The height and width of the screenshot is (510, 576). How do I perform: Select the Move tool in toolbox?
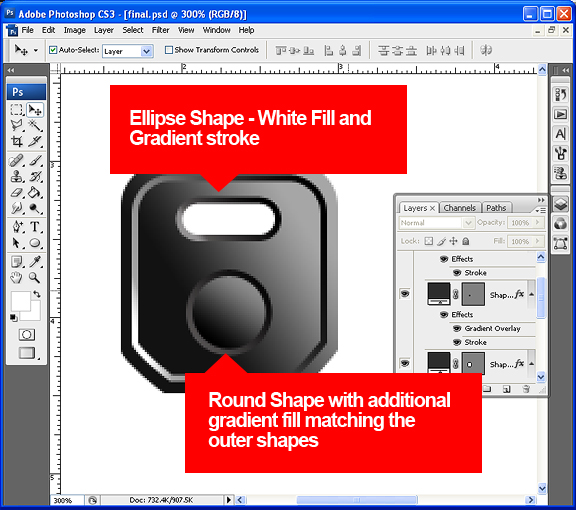[x=35, y=110]
